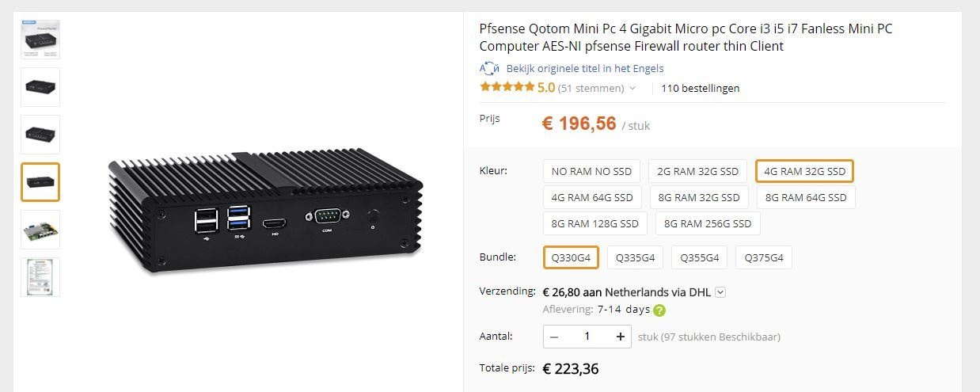Click the green delivery help question mark
Image resolution: width=980 pixels, height=392 pixels.
click(x=659, y=310)
